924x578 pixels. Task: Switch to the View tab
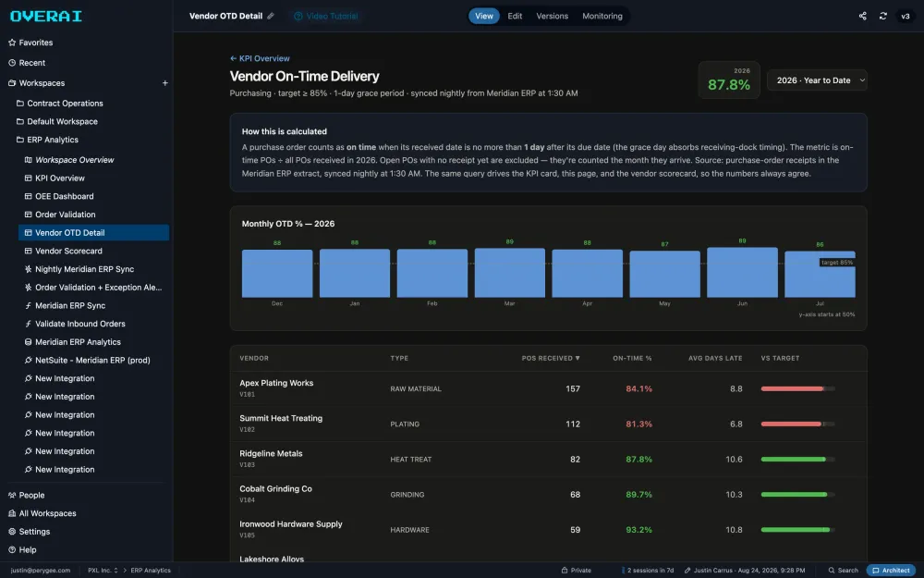tap(484, 16)
